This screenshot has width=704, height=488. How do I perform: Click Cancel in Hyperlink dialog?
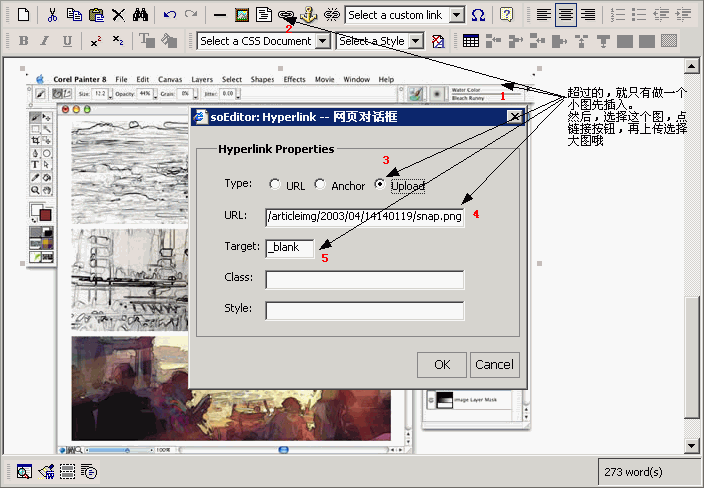pyautogui.click(x=494, y=365)
